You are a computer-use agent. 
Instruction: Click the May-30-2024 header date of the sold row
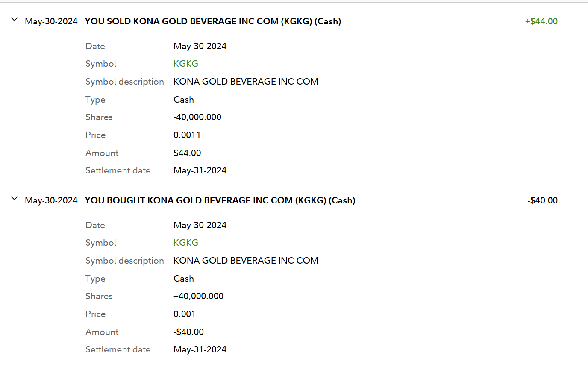pos(51,21)
